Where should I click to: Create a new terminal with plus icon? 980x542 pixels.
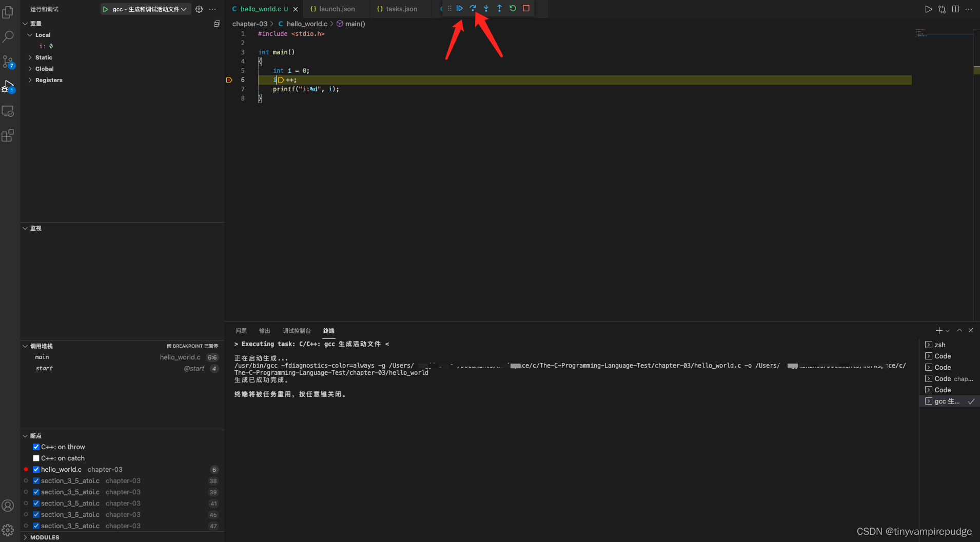pos(939,331)
